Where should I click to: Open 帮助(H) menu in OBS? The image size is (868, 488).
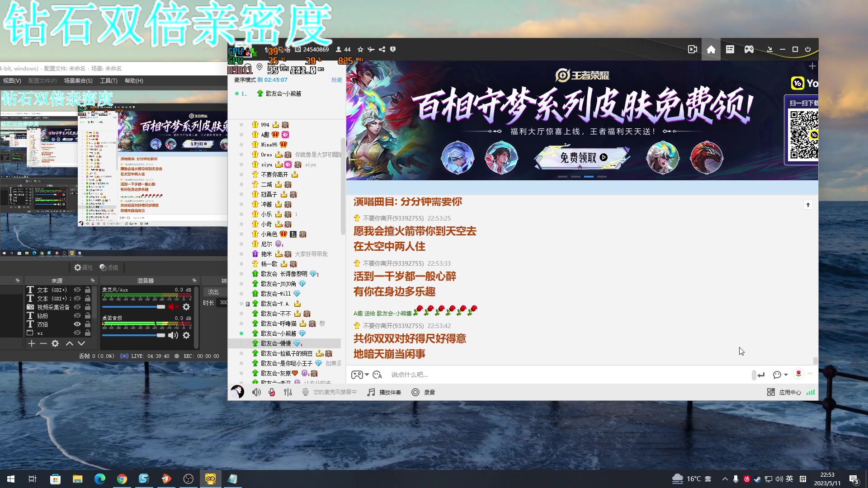point(134,80)
